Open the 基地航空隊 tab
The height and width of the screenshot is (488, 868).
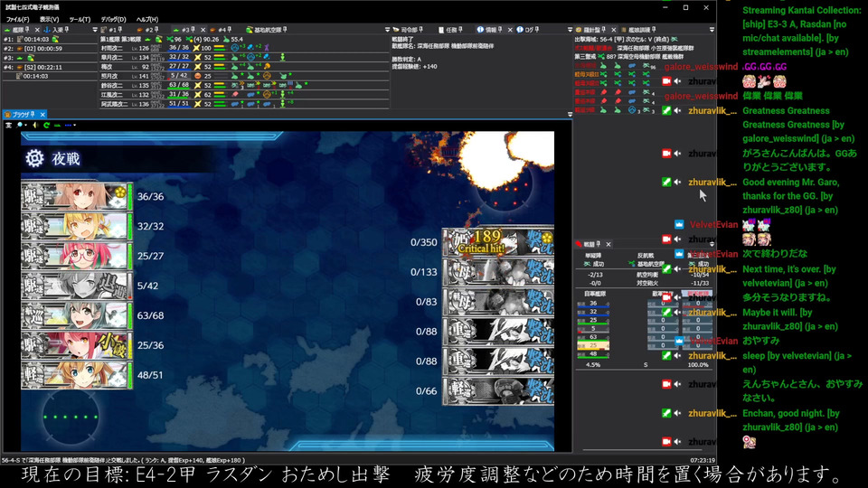(x=268, y=30)
